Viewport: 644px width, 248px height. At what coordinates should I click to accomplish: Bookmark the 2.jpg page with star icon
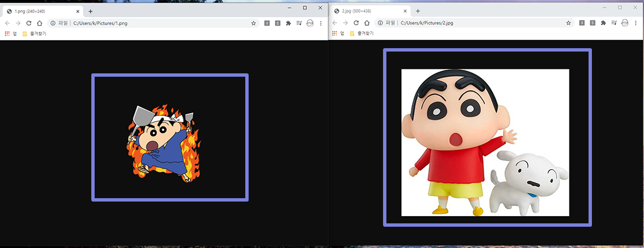point(568,23)
